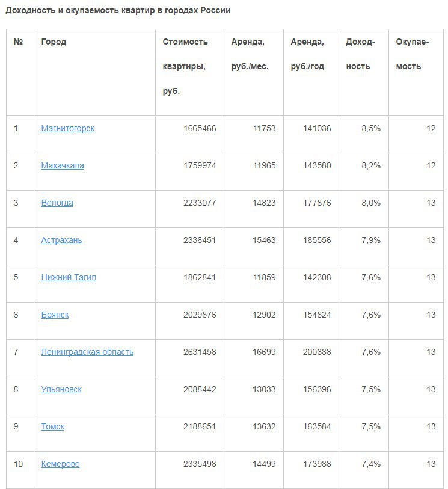Viewport: 448px width, 489px height.
Task: Click the Город column header
Action: [54, 42]
